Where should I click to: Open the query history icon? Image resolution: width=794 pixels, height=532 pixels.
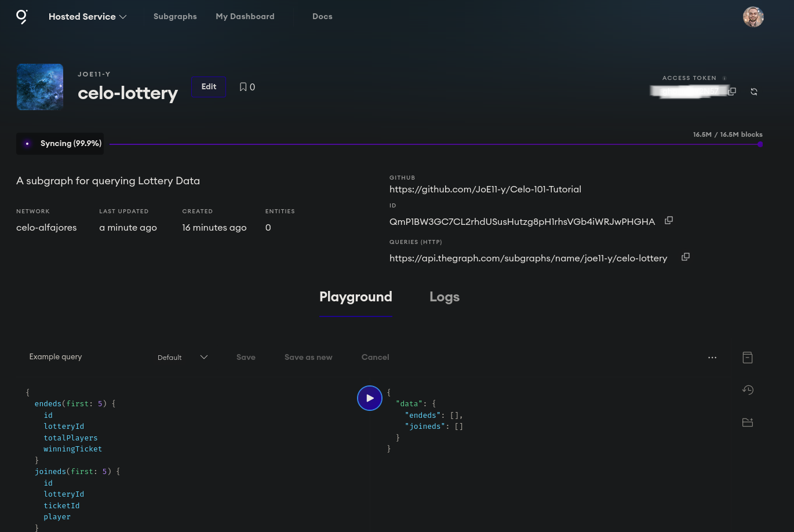(x=748, y=390)
